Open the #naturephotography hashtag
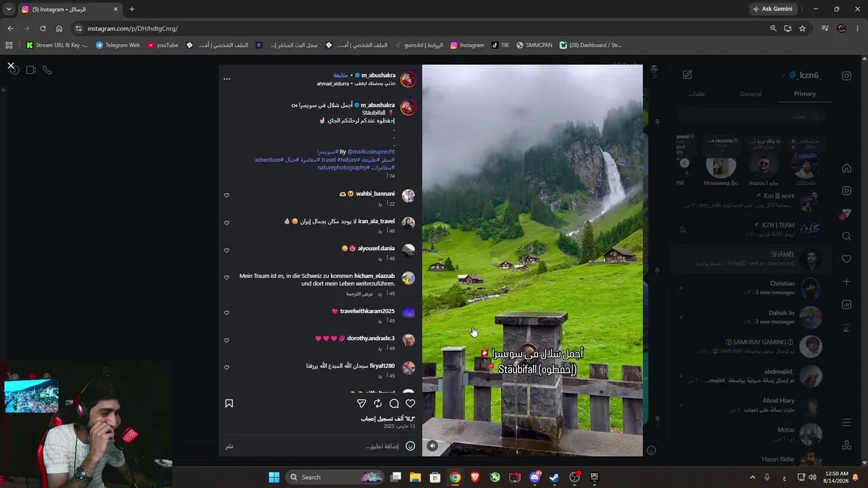868x488 pixels. click(342, 167)
